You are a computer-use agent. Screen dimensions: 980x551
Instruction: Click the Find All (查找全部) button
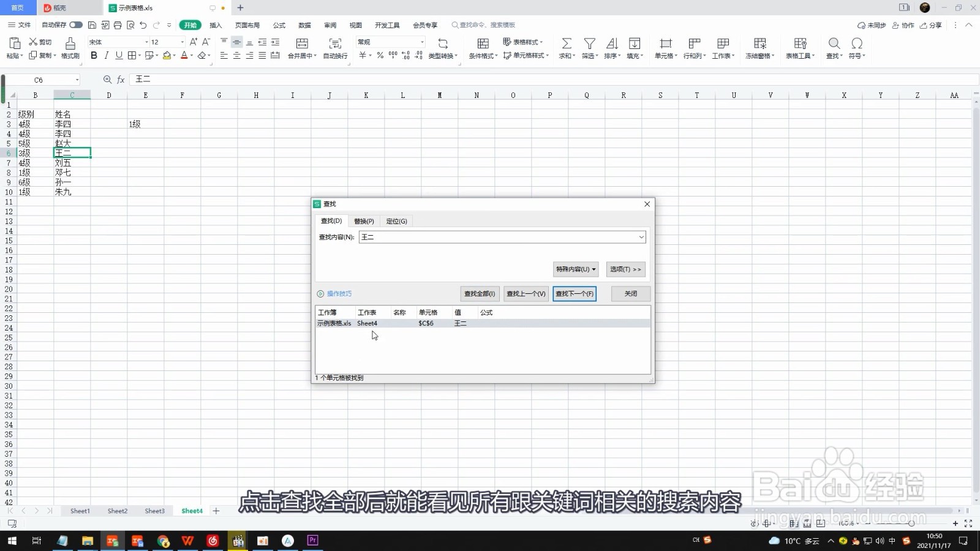(480, 294)
